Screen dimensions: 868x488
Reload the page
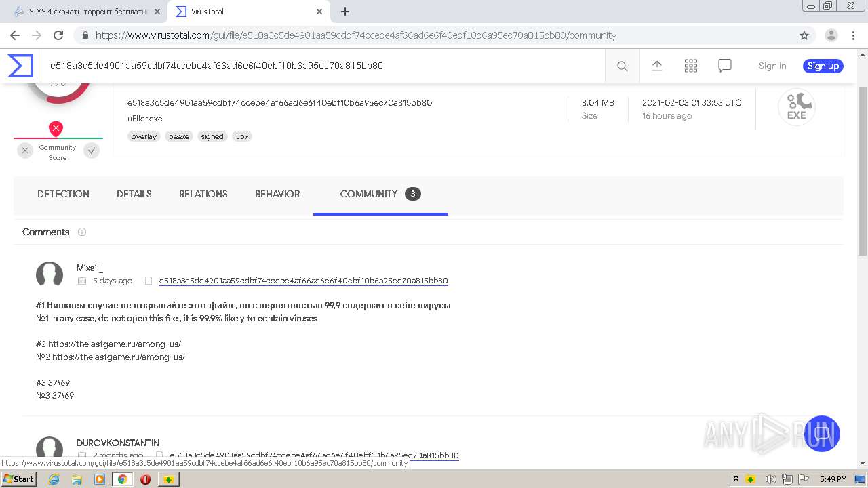(x=58, y=35)
